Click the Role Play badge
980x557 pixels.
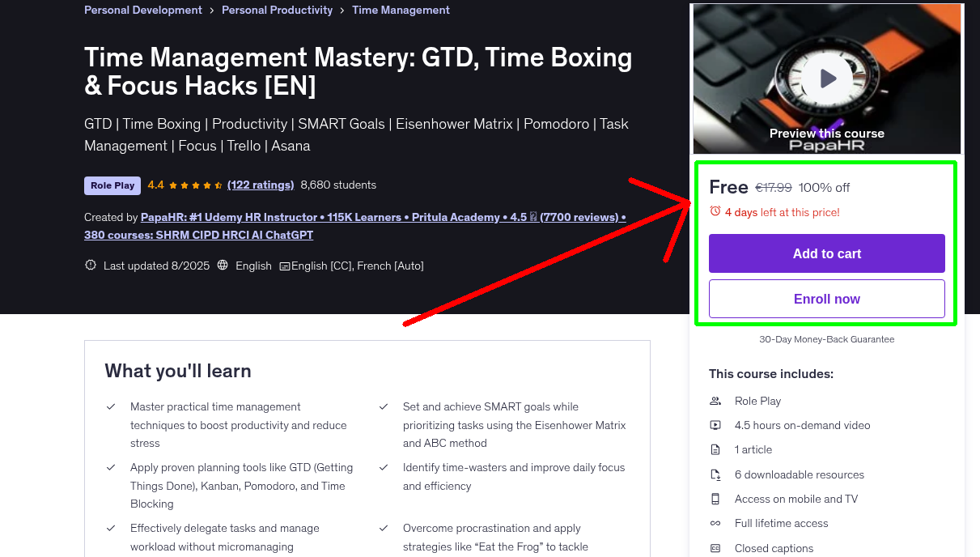click(x=112, y=185)
